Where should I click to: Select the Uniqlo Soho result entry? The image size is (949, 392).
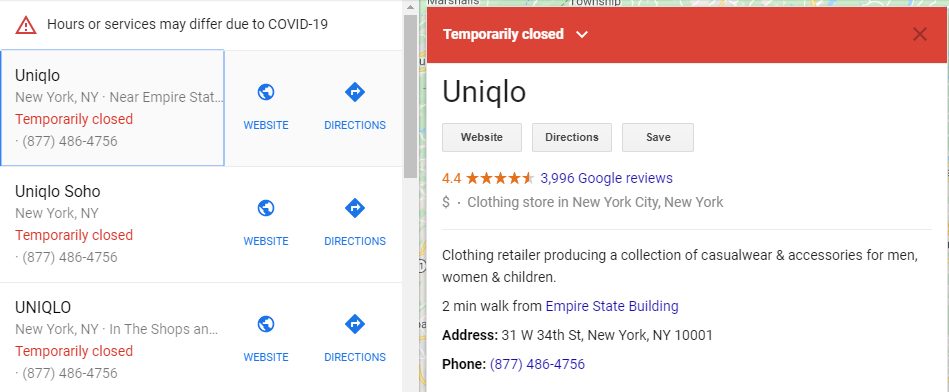click(x=113, y=224)
